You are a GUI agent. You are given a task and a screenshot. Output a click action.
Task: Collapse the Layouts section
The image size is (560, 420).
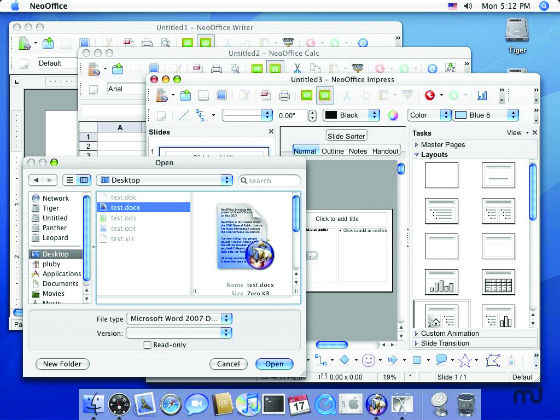[416, 155]
